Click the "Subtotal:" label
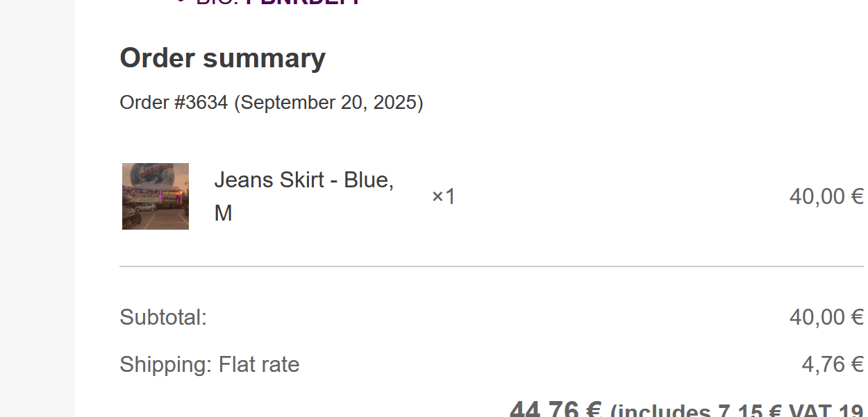Viewport: 868px width, 417px height. pyautogui.click(x=163, y=318)
